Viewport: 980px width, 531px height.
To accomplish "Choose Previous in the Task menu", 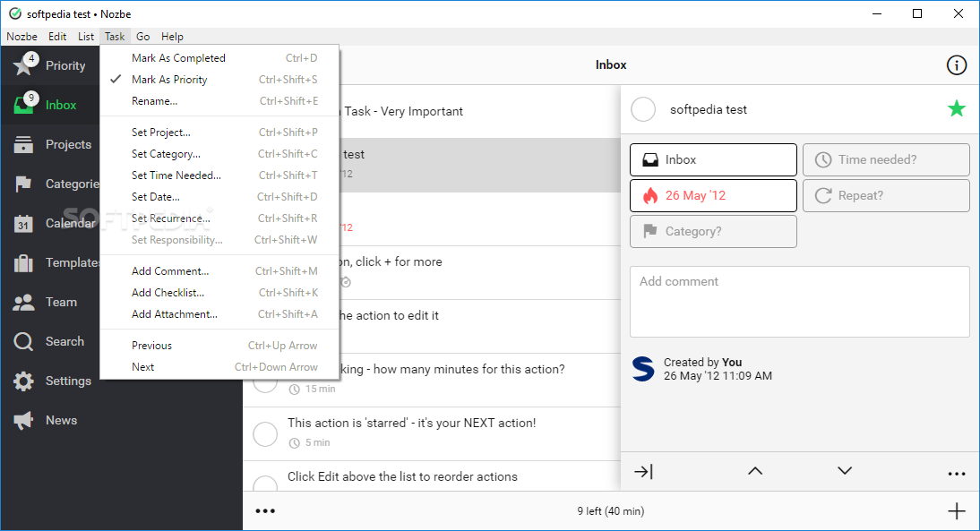I will [219, 346].
